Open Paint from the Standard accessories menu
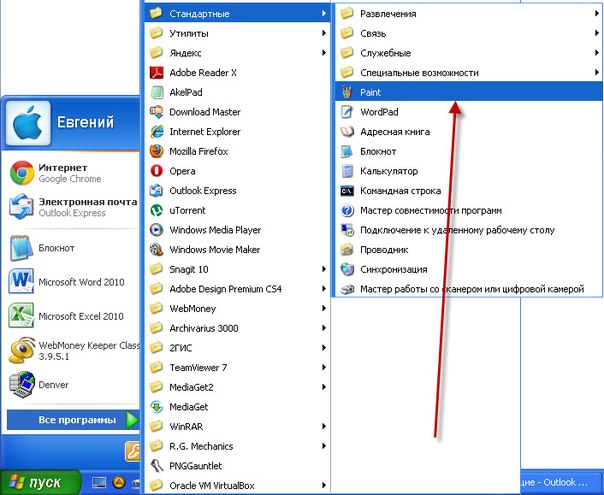The width and height of the screenshot is (604, 495). [468, 92]
